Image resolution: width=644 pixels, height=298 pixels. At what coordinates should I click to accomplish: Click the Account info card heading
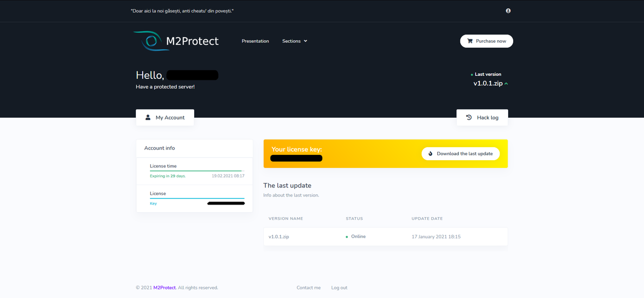[x=159, y=148]
